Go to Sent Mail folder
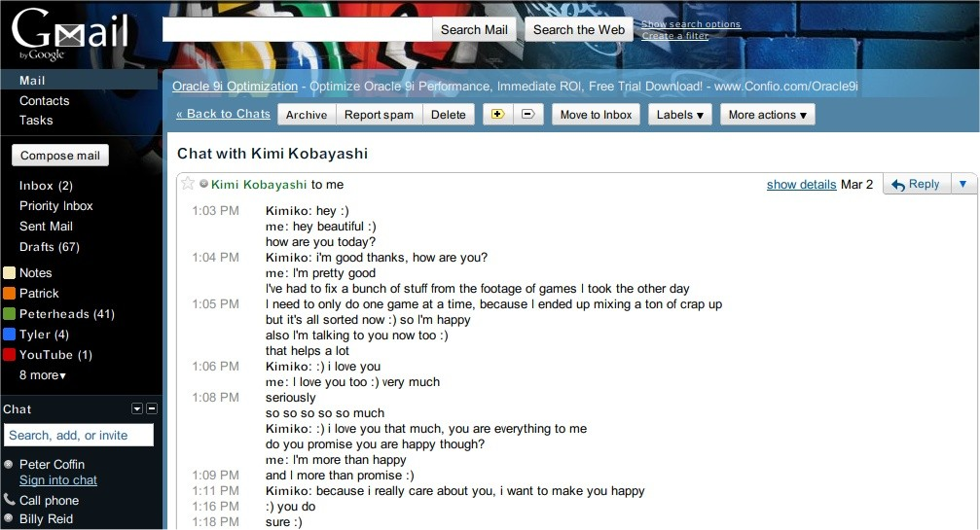This screenshot has width=980, height=530. pyautogui.click(x=46, y=226)
